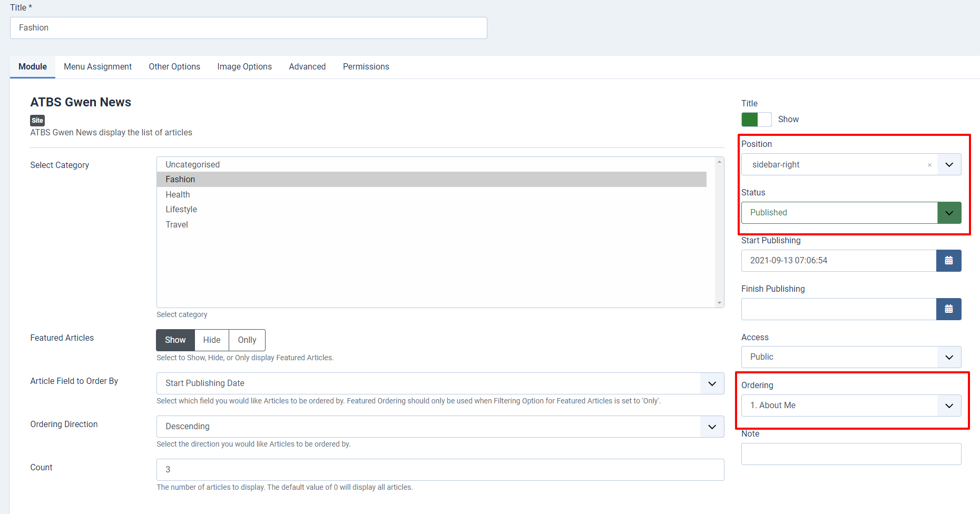Set Featured Articles to Hide
This screenshot has width=980, height=514.
pyautogui.click(x=212, y=340)
